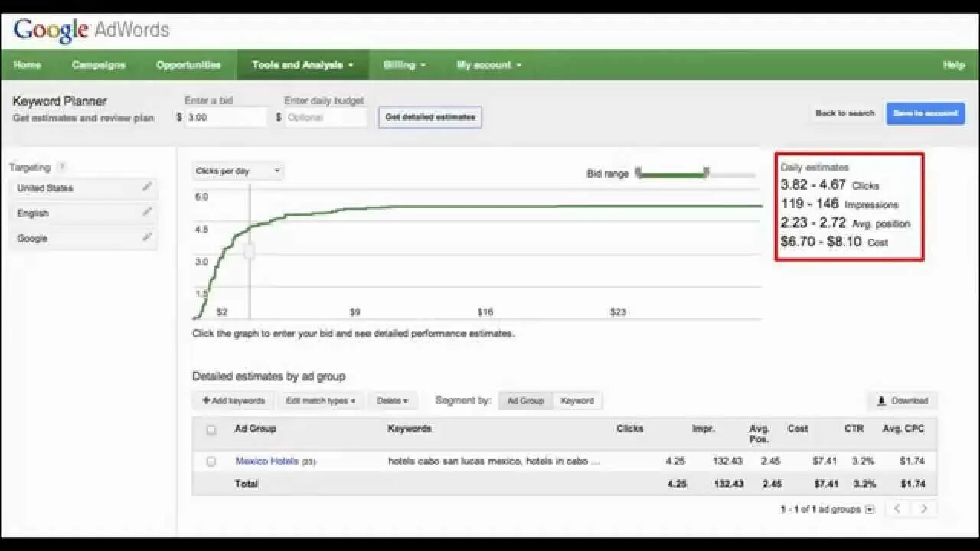Click the Keywords column header

tap(410, 429)
